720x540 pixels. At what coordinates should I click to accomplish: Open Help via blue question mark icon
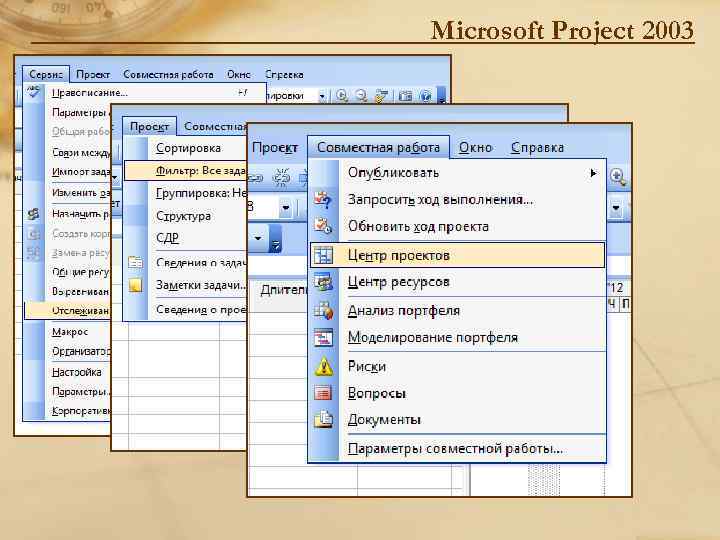(426, 96)
